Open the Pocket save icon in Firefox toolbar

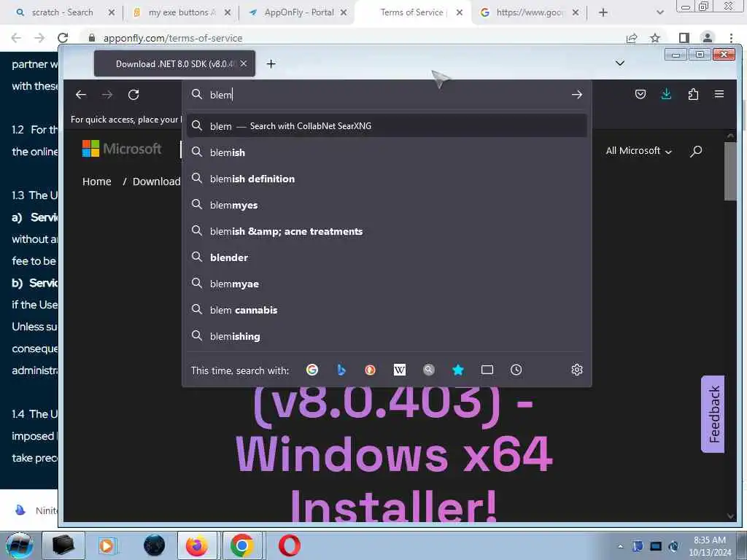click(640, 94)
